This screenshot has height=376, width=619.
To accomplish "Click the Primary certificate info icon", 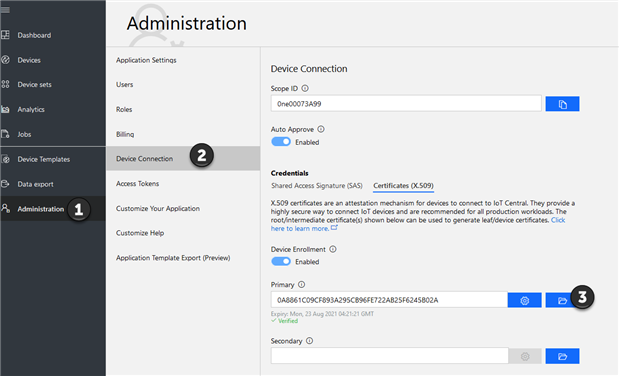I will [302, 284].
